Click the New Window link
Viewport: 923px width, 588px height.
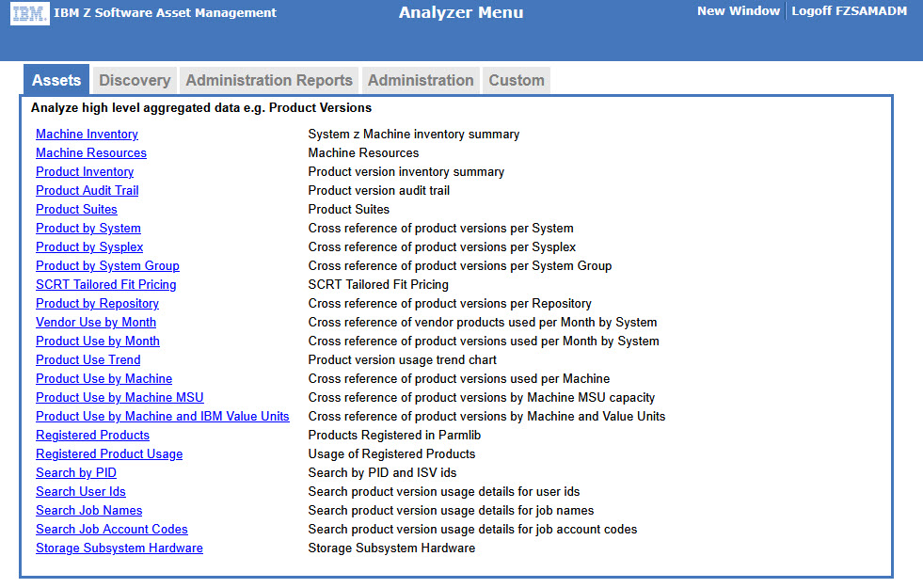738,11
